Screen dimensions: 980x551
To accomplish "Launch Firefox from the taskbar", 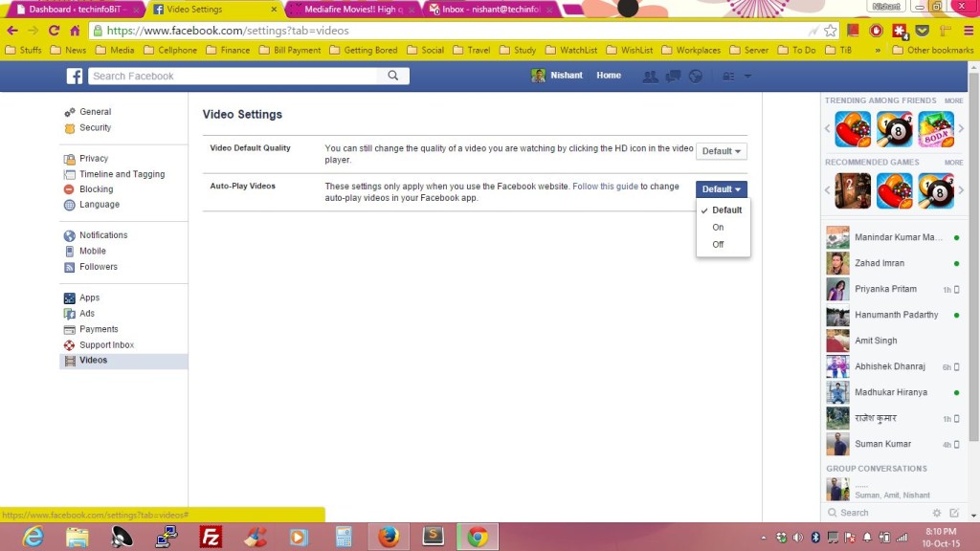I will [x=388, y=537].
